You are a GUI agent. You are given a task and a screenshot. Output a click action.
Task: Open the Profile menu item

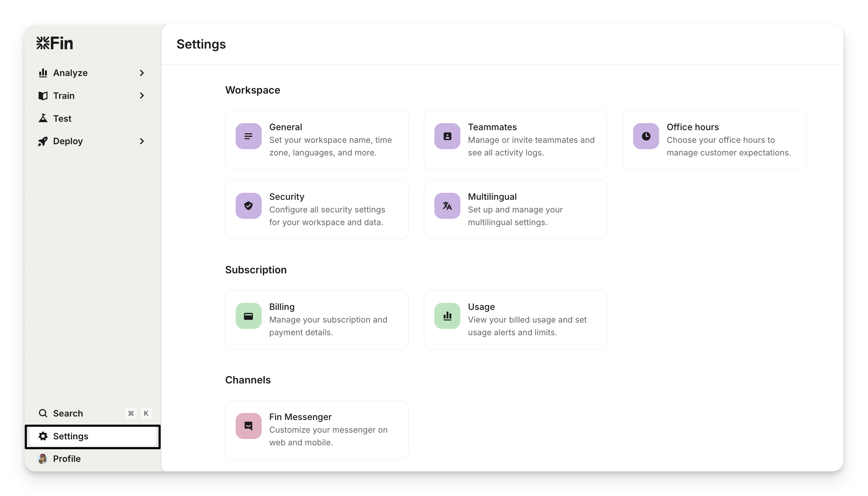[x=67, y=459]
